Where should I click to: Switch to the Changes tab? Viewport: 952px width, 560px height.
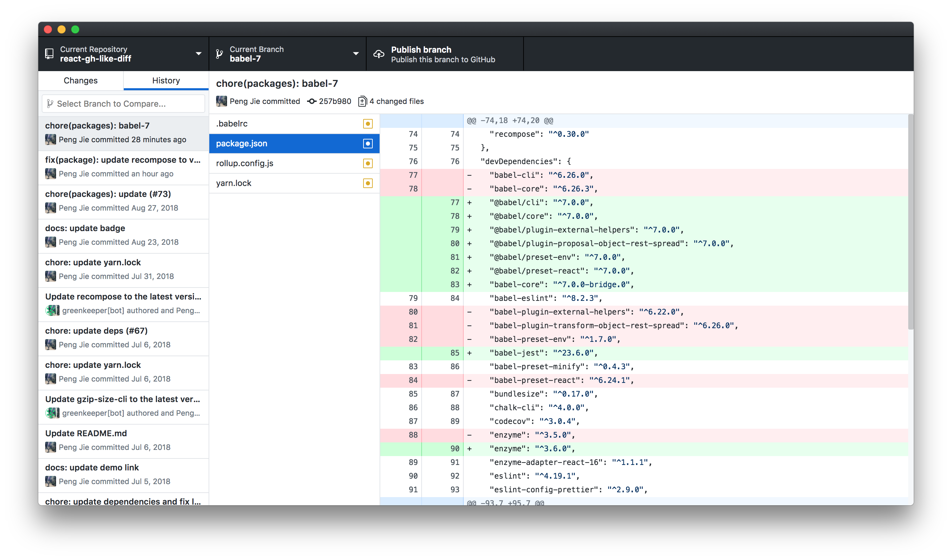tap(80, 80)
